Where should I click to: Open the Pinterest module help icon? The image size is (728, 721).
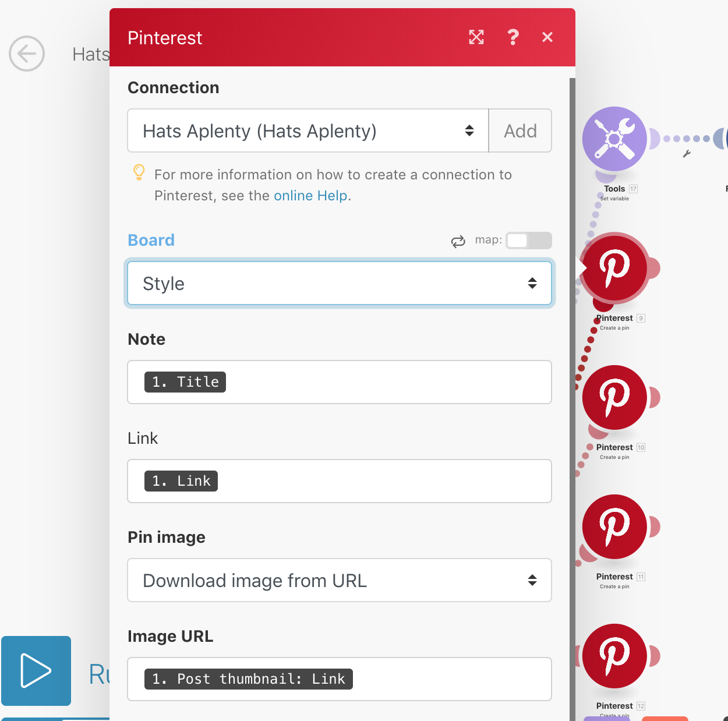click(x=513, y=37)
